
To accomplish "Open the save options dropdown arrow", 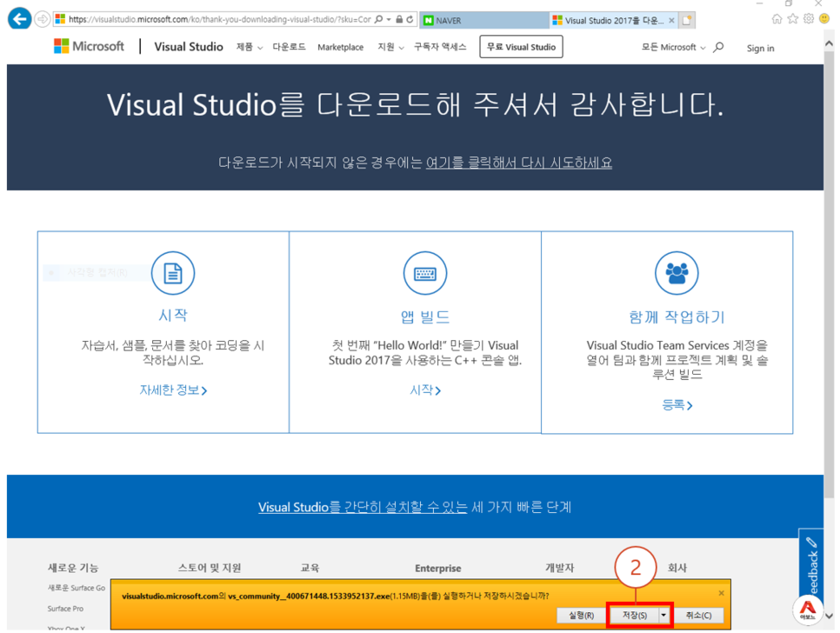I will coord(663,616).
